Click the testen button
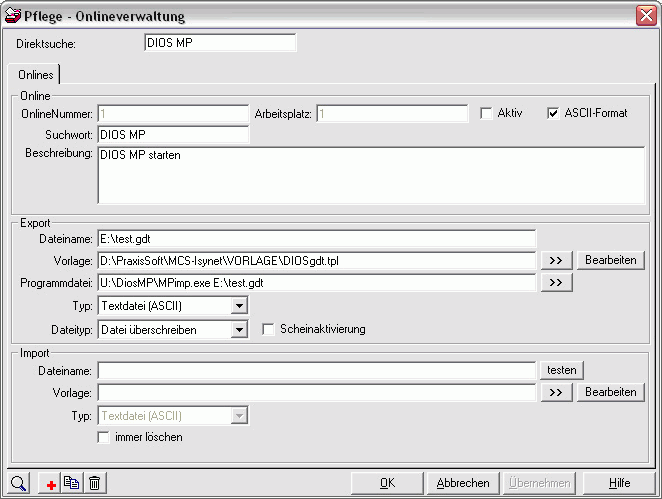The image size is (662, 499). pyautogui.click(x=562, y=370)
